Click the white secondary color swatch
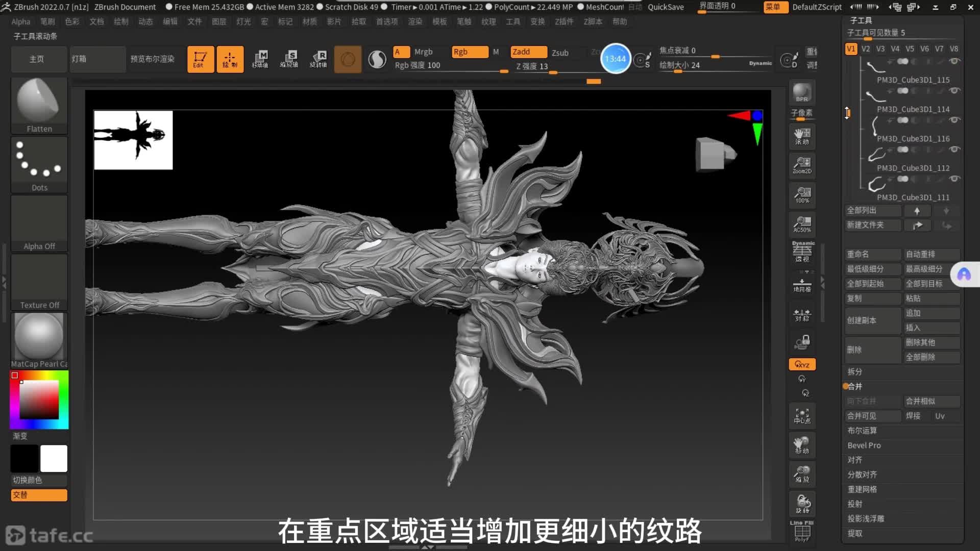This screenshot has height=551, width=980. (x=54, y=458)
